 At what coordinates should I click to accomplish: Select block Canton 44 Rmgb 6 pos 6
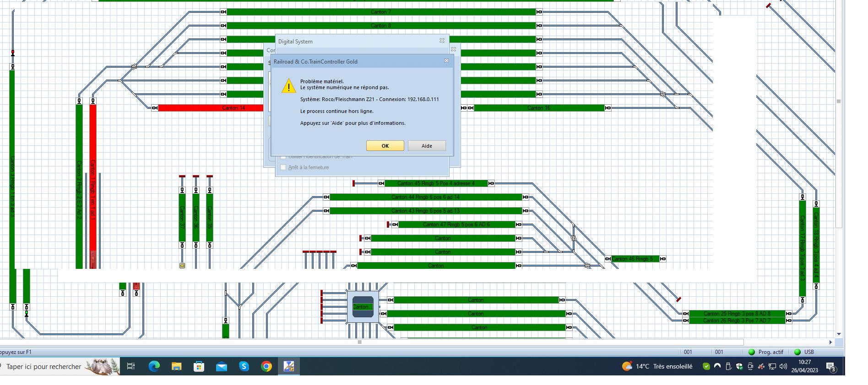(x=426, y=197)
